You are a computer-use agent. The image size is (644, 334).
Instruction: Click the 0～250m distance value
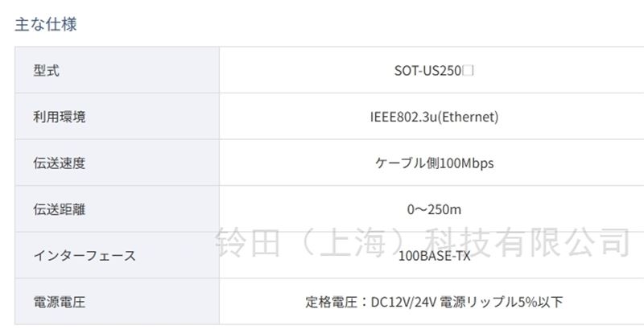pyautogui.click(x=434, y=210)
